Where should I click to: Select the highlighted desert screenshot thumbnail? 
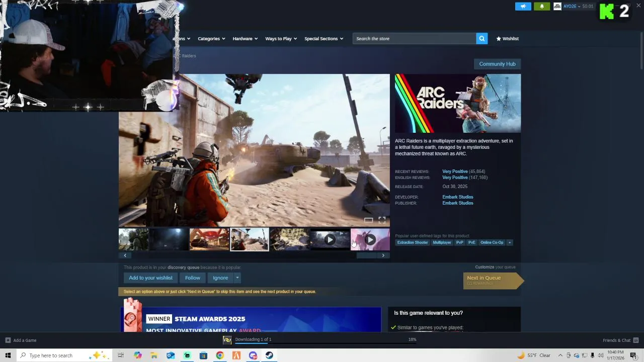250,239
